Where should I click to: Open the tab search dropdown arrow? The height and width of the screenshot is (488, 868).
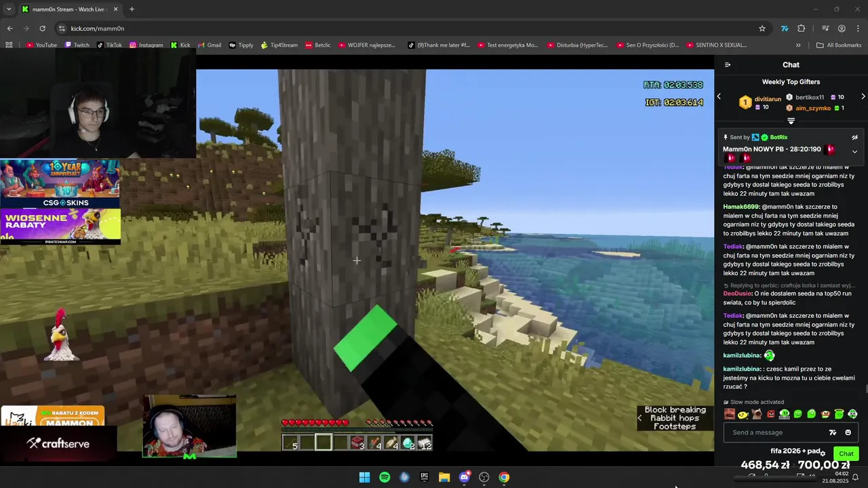9,9
